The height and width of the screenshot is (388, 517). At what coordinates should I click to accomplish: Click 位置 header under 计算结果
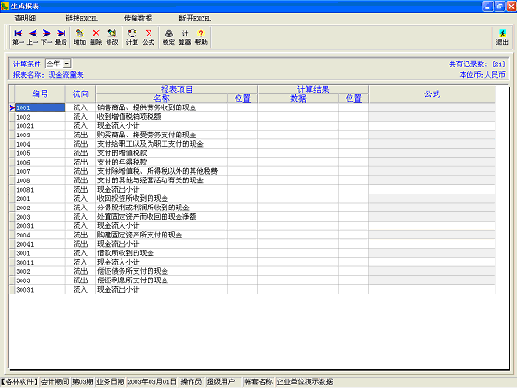pos(353,98)
